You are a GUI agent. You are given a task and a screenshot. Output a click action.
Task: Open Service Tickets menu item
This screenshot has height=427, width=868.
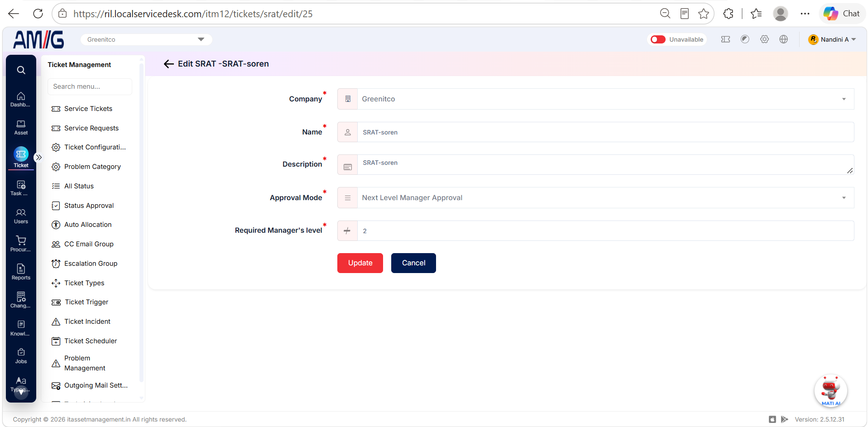click(x=88, y=109)
